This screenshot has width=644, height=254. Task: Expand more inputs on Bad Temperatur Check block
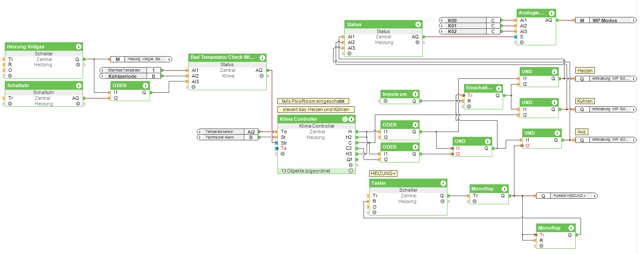click(x=193, y=87)
